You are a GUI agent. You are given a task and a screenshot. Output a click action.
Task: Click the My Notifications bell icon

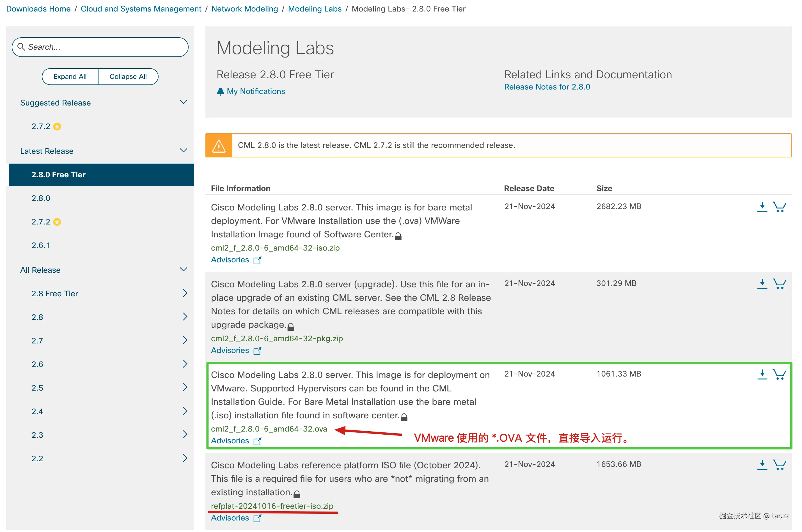[x=221, y=91]
